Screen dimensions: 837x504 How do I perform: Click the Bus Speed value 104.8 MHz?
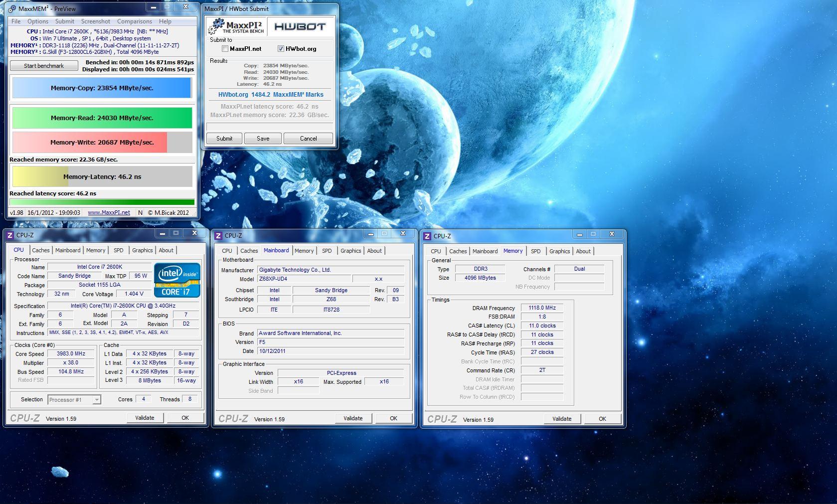tap(71, 371)
